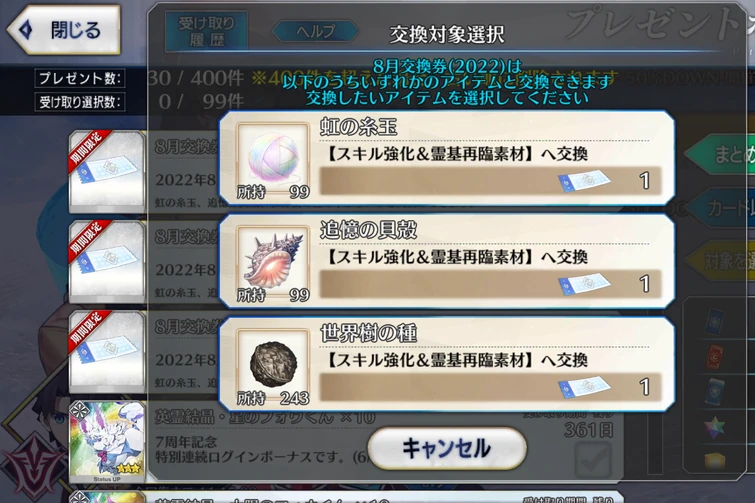Viewport: 755px width, 503px height.
Task: Select the second 期間限定 exchange ticket present
Action: point(107,261)
